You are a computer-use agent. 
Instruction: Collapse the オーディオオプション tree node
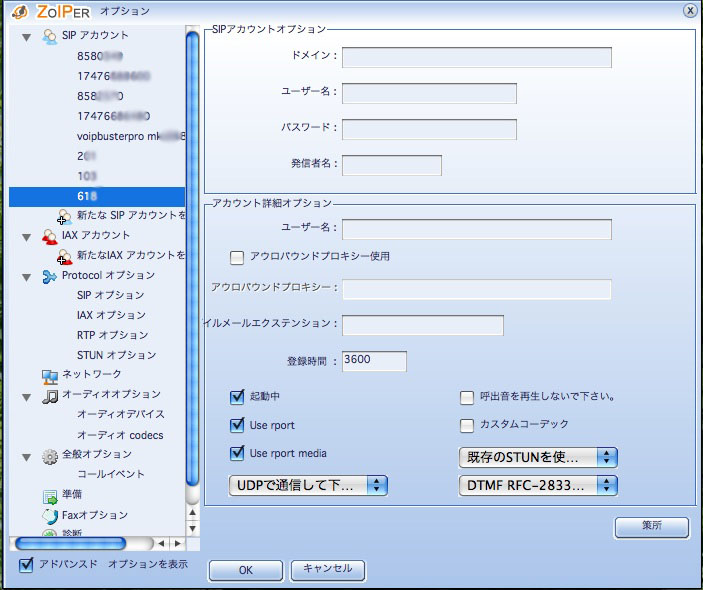[26, 397]
